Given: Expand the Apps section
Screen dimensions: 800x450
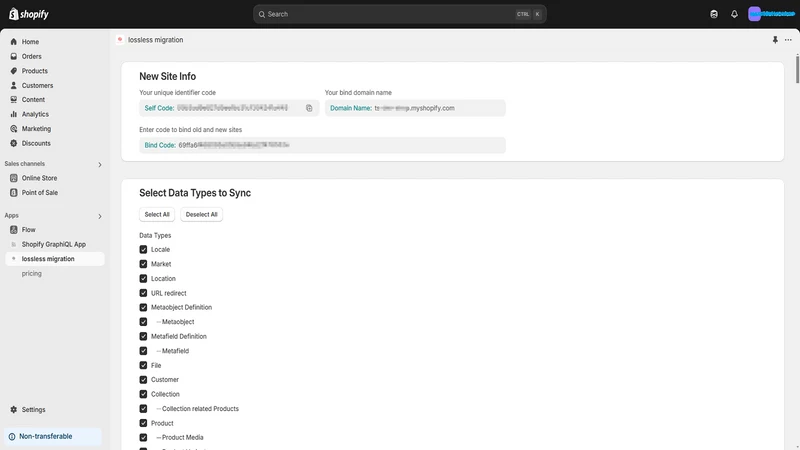Looking at the screenshot, I should pyautogui.click(x=100, y=216).
